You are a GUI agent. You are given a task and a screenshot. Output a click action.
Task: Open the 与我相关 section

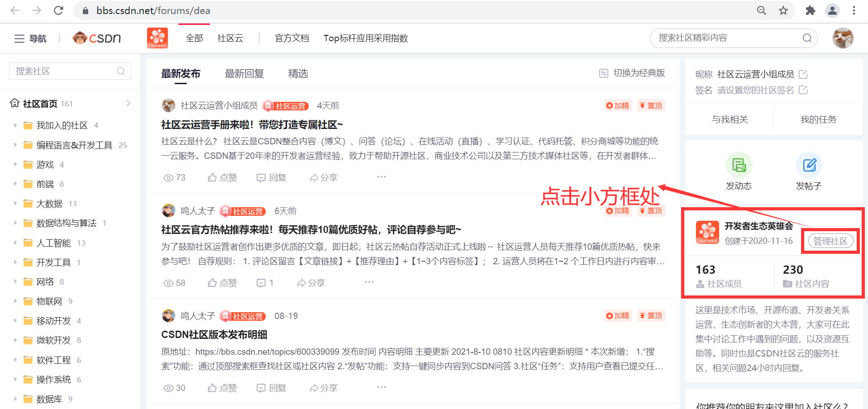tap(730, 119)
